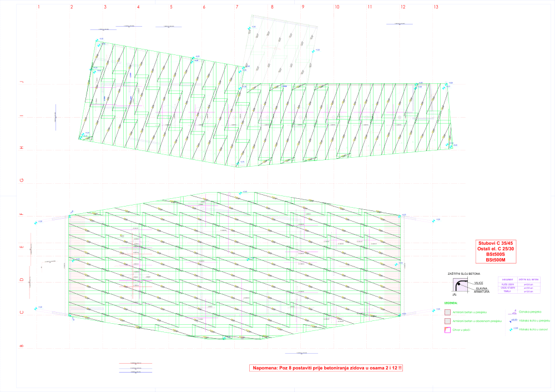The image size is (555, 392).
Task: Click the 'ZAŠTITNI SLOJ BETONA' detail title
Action: coord(464,274)
